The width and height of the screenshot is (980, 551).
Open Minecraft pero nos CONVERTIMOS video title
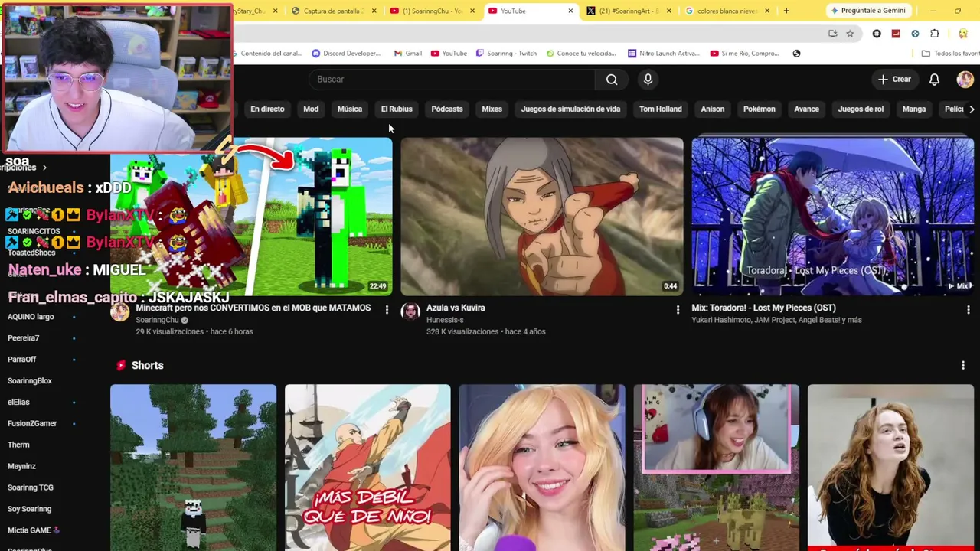tap(253, 308)
